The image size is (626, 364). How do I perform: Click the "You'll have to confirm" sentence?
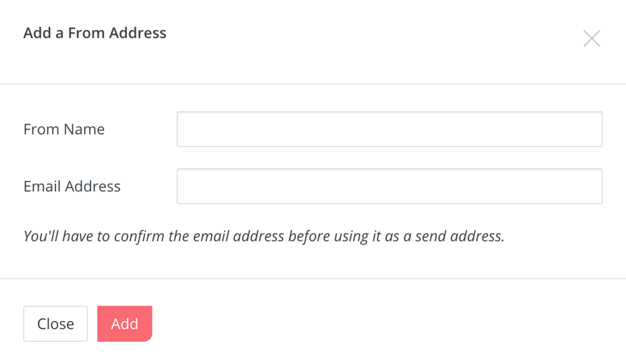[264, 236]
